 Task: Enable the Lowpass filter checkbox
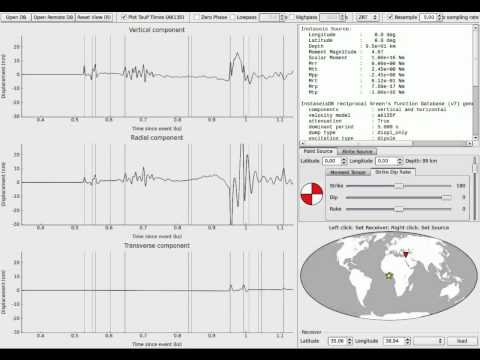[x=232, y=17]
